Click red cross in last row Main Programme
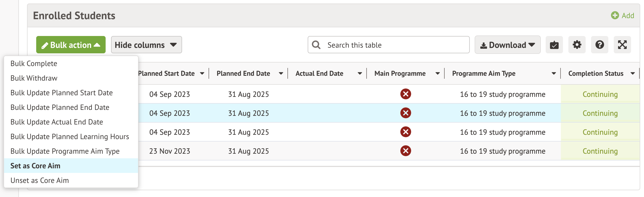 coord(405,151)
